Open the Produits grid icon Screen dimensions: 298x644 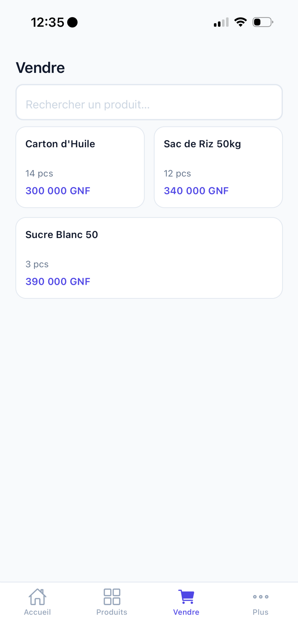(x=112, y=597)
